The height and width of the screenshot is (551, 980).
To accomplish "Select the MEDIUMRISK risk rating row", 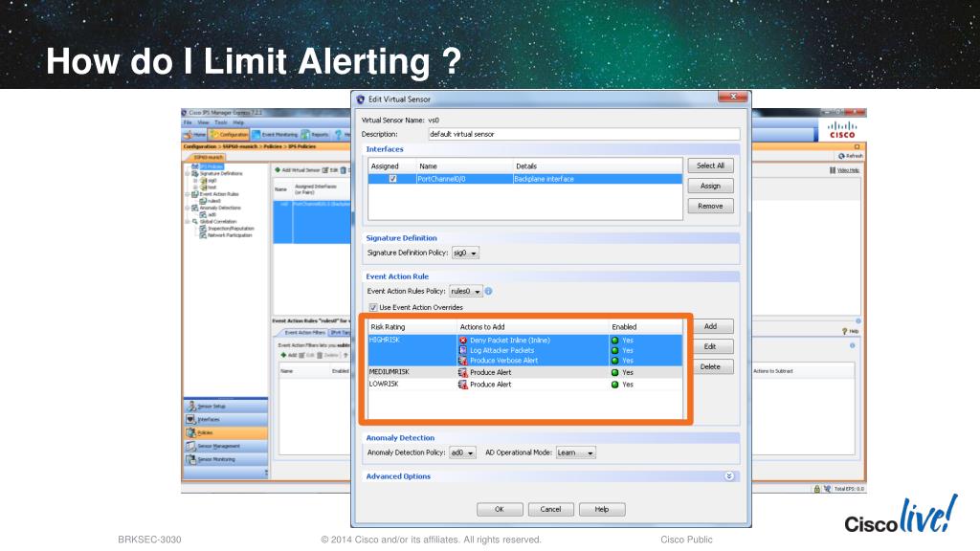I will click(x=525, y=372).
